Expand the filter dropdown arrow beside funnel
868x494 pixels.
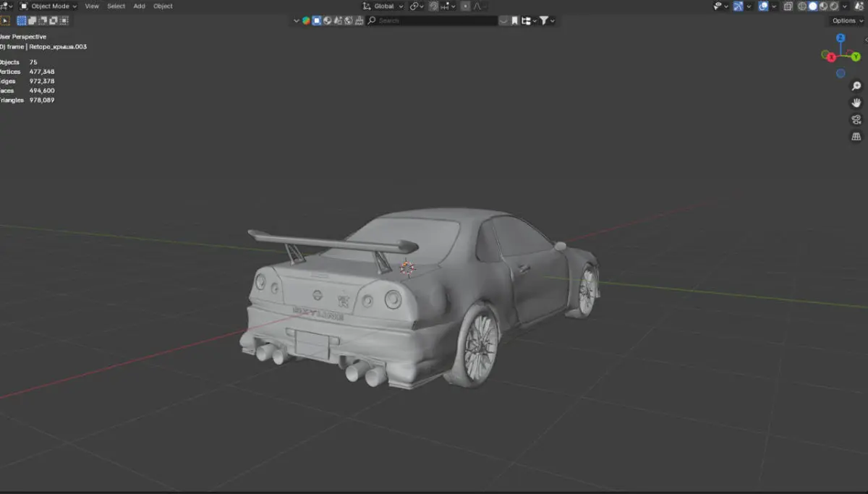click(553, 21)
